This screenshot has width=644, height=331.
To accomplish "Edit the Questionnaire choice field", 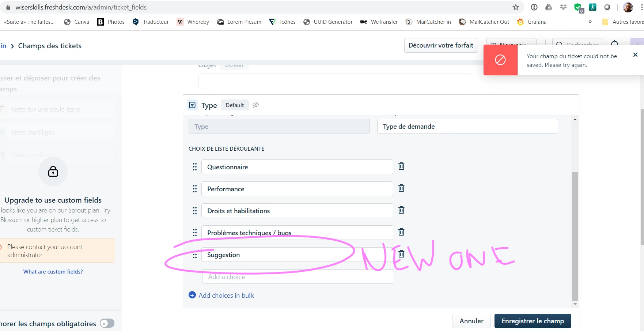I will (297, 167).
